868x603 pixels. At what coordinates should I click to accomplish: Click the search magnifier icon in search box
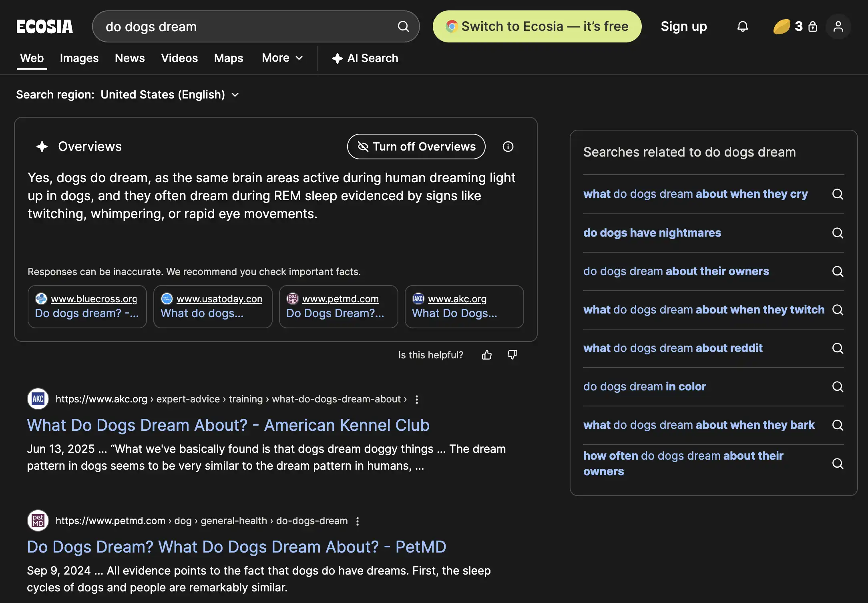tap(403, 26)
